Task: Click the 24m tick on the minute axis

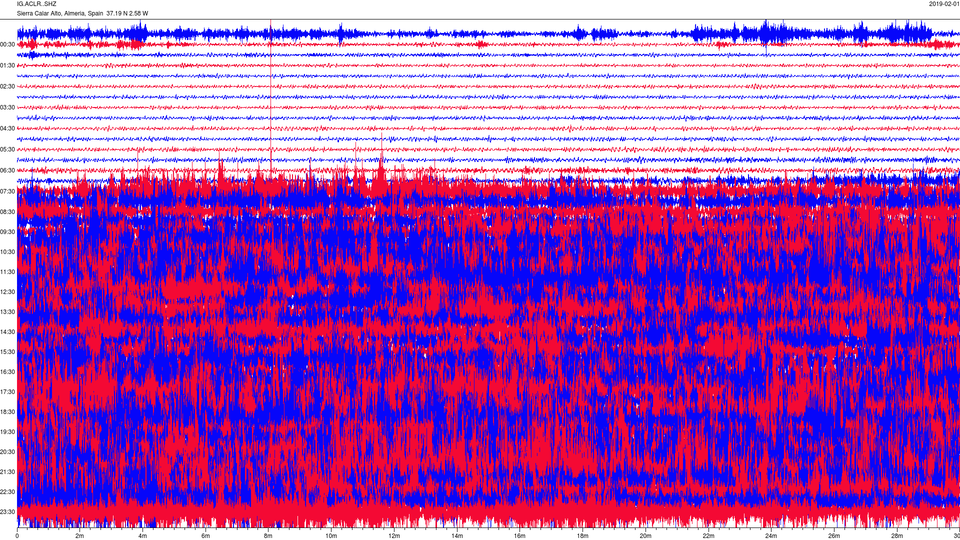Action: coord(771,536)
